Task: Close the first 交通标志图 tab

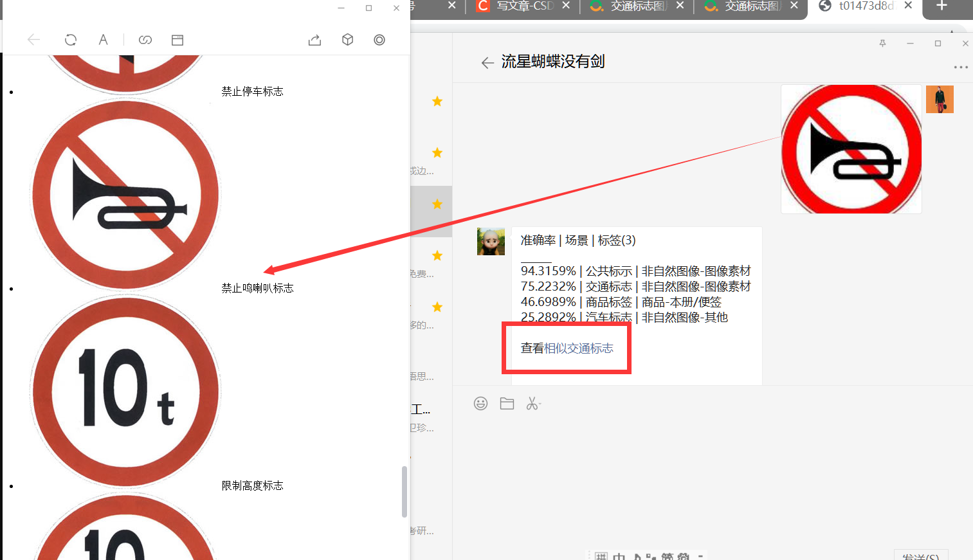Action: coord(680,5)
